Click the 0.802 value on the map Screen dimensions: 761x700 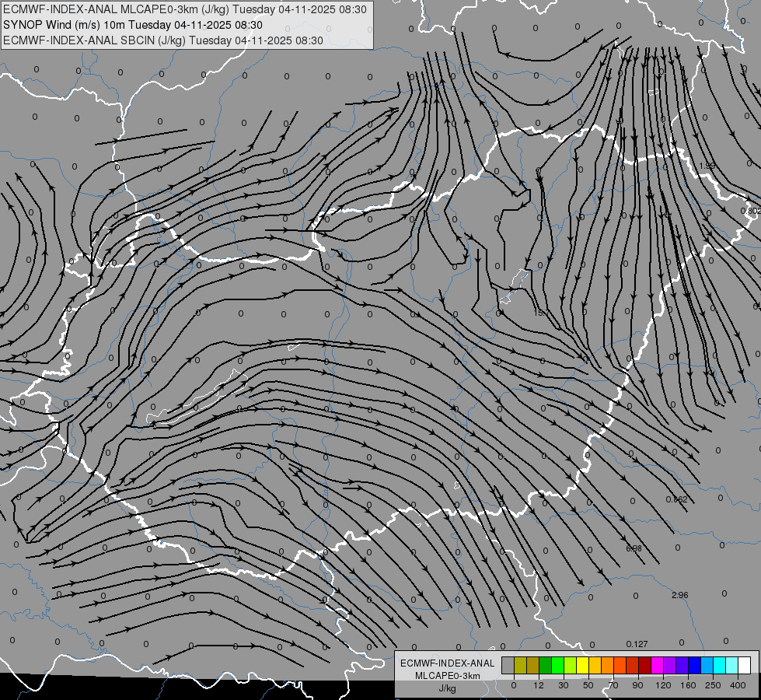point(751,211)
